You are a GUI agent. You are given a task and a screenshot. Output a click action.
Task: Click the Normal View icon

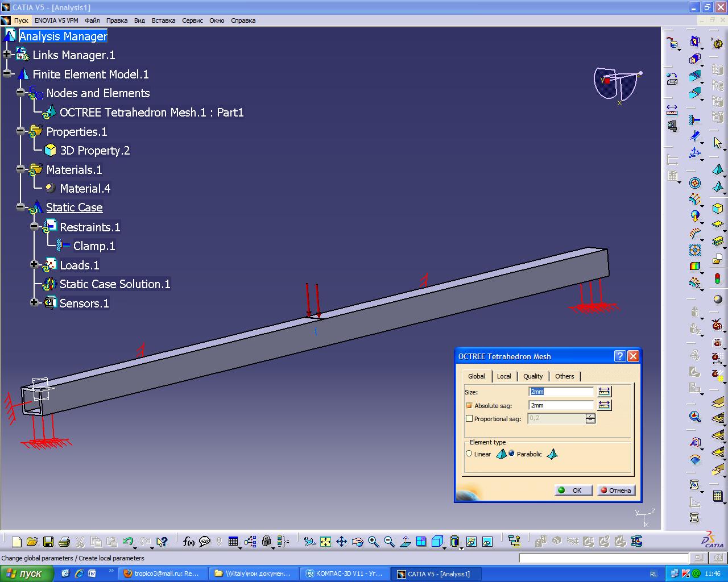point(405,542)
